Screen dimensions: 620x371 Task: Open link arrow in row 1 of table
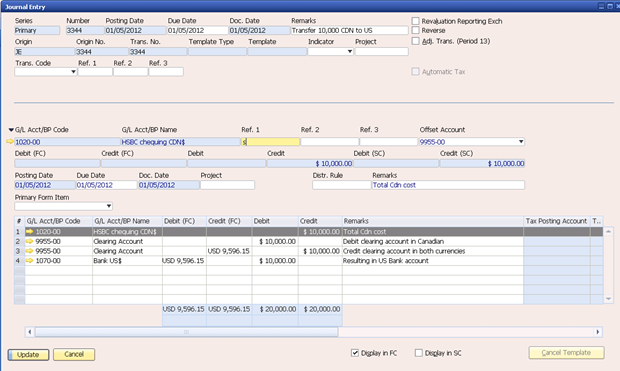click(29, 232)
